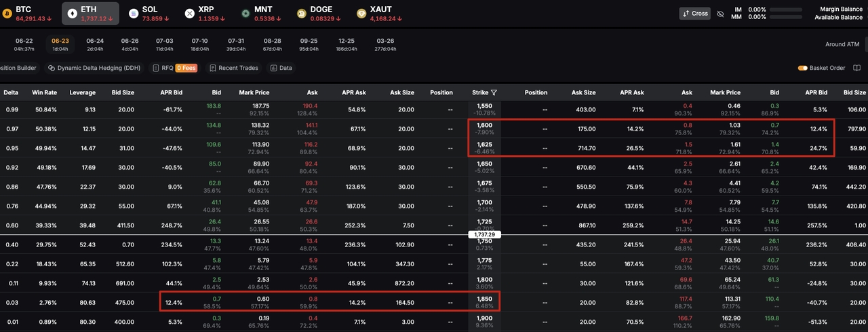Click the put bid price 110.4

[x=772, y=297]
